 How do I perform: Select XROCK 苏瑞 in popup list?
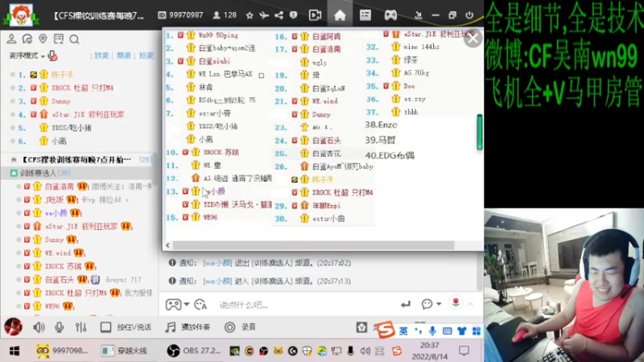(x=221, y=152)
